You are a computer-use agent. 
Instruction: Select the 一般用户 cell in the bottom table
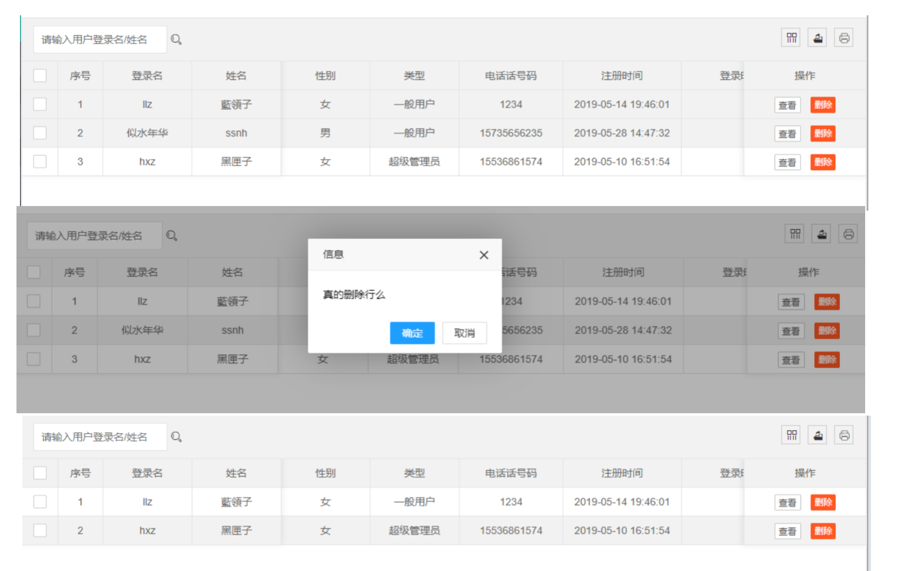(x=414, y=502)
